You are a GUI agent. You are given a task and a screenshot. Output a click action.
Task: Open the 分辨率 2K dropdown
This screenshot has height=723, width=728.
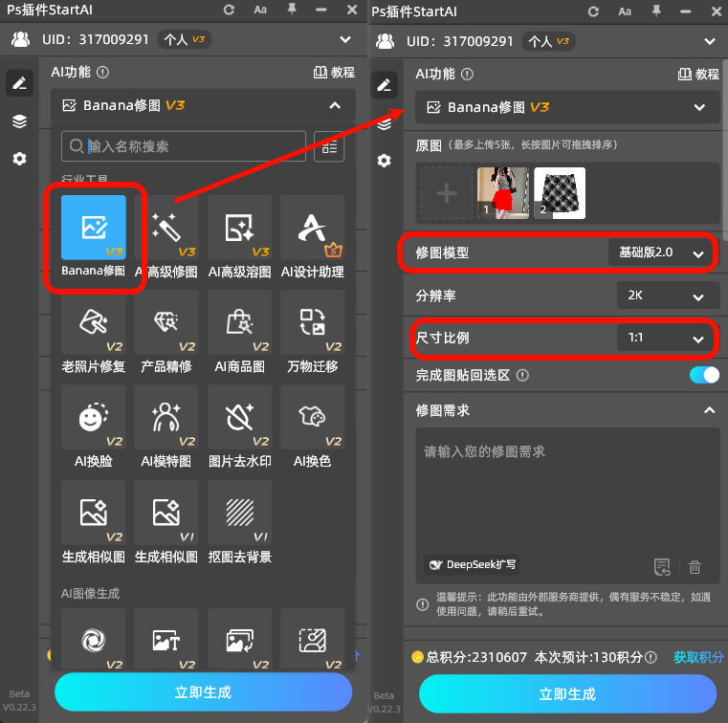click(668, 296)
